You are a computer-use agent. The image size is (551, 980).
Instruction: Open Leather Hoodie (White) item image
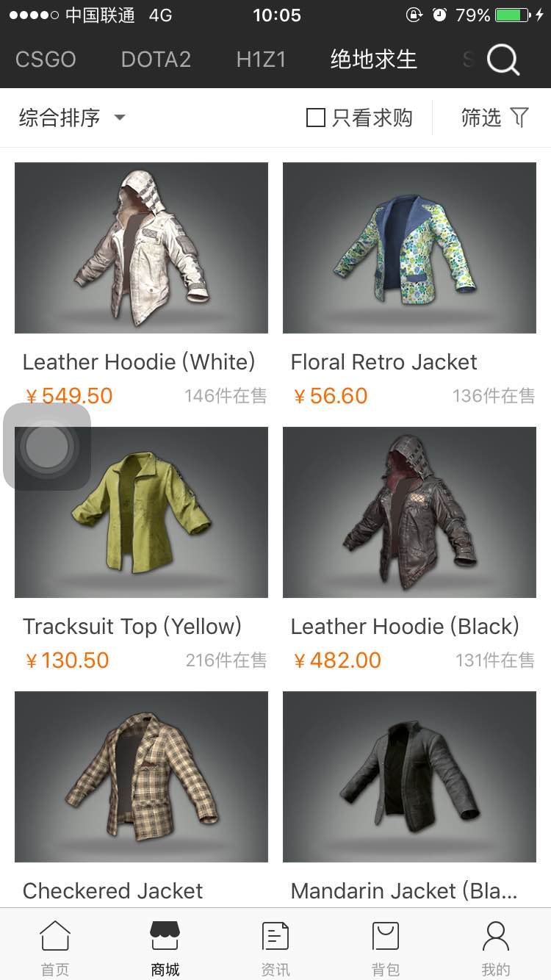(141, 248)
